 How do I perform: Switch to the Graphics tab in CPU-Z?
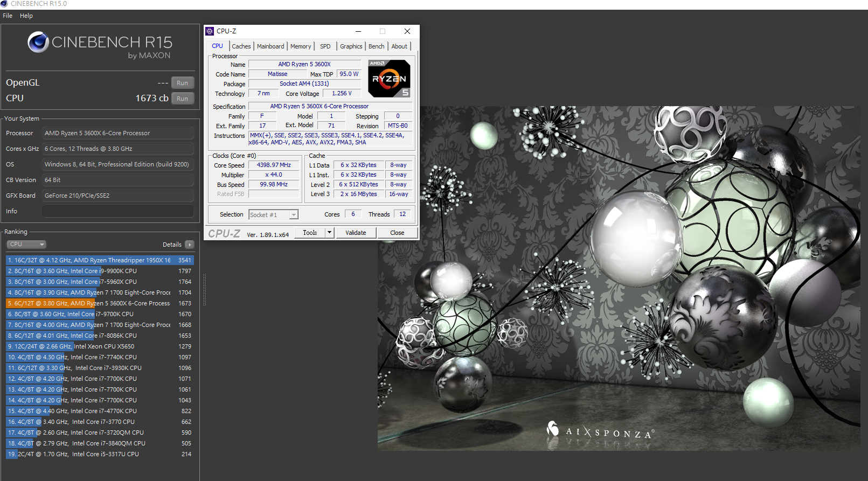tap(351, 46)
